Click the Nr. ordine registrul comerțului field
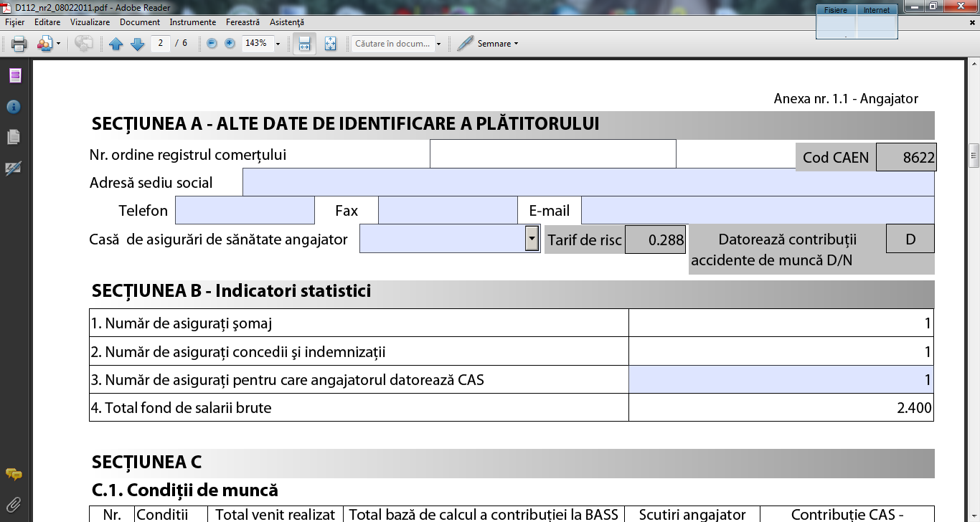 [x=553, y=153]
